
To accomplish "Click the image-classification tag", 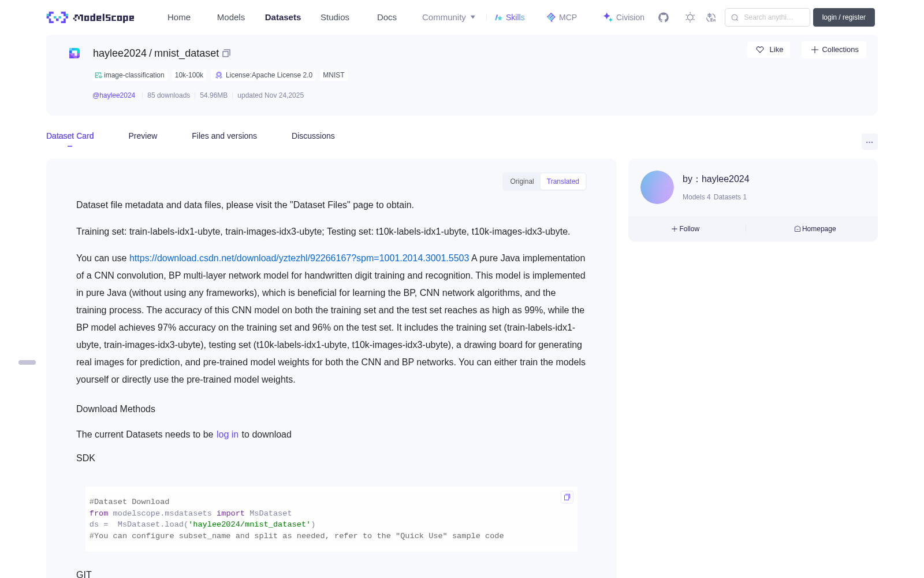I will click(131, 75).
